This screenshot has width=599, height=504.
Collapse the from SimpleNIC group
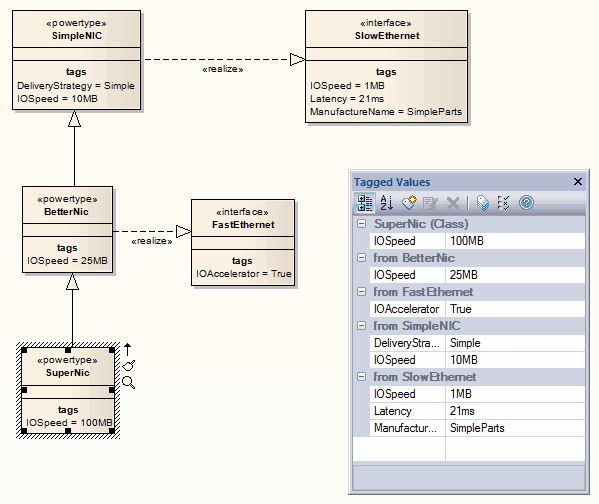(361, 326)
